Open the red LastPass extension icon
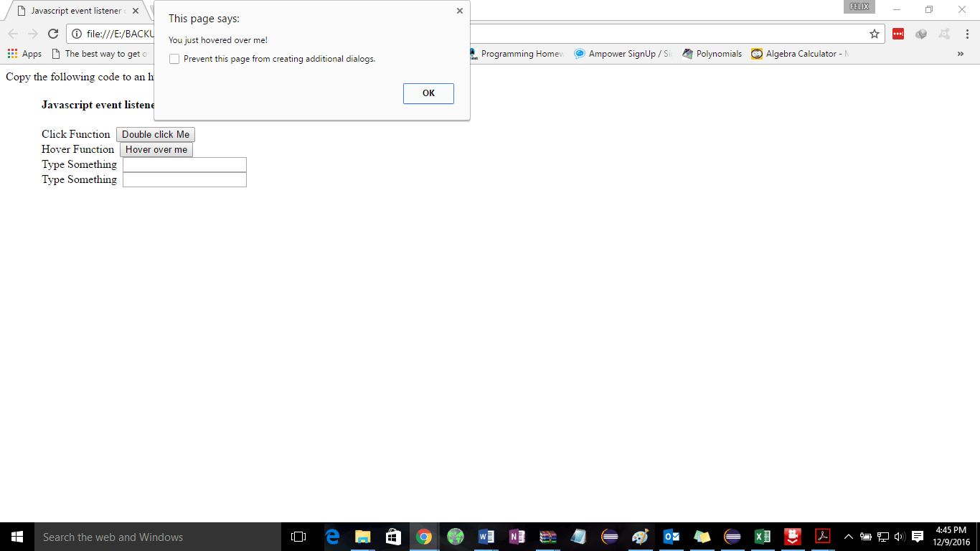Screen dimensions: 980x551 pos(898,34)
